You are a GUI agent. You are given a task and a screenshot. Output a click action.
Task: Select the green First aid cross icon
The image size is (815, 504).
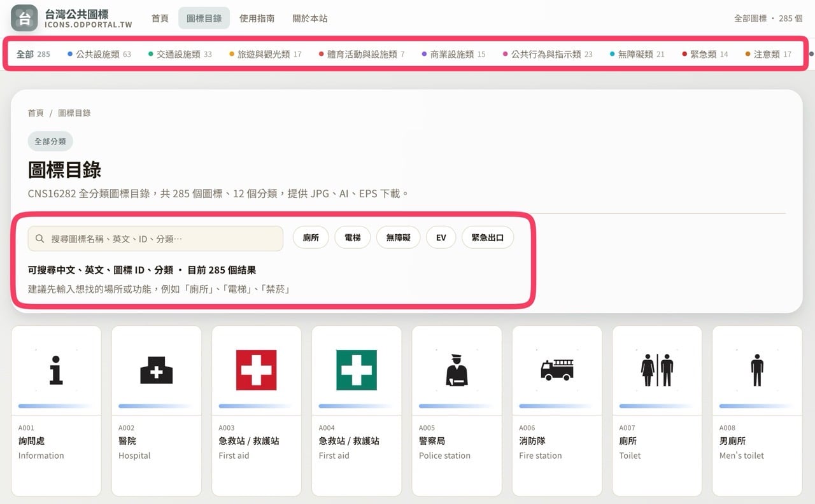click(356, 370)
